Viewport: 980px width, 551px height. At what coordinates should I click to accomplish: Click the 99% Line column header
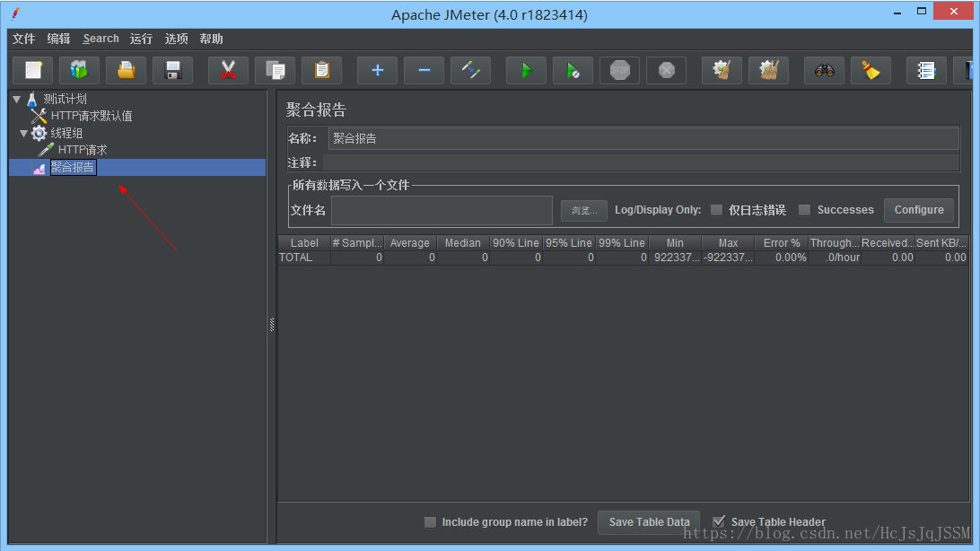pyautogui.click(x=622, y=243)
